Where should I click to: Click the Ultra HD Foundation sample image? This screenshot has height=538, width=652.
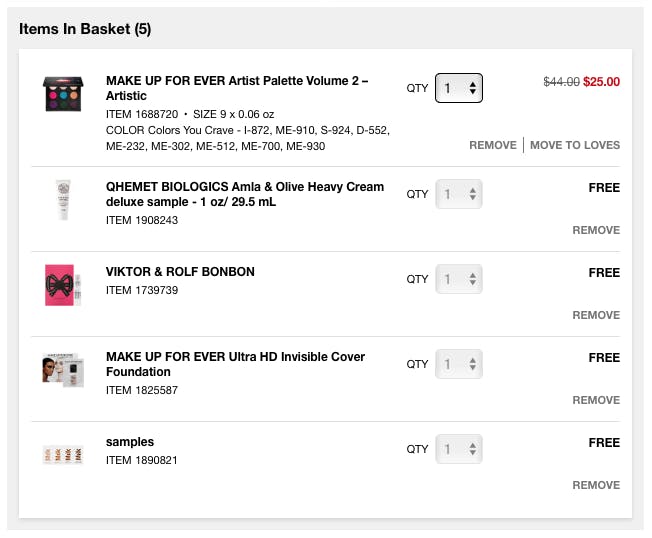(x=63, y=370)
